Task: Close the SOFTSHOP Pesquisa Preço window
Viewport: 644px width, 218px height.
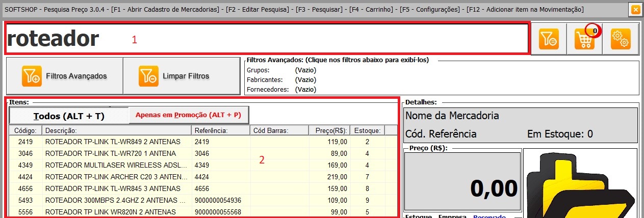Action: pos(635,10)
